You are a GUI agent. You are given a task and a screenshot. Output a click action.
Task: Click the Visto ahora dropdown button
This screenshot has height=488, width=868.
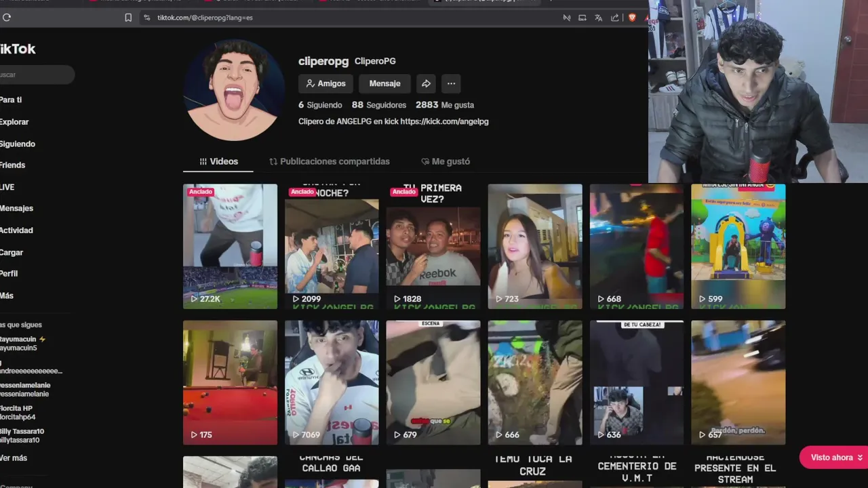click(835, 457)
